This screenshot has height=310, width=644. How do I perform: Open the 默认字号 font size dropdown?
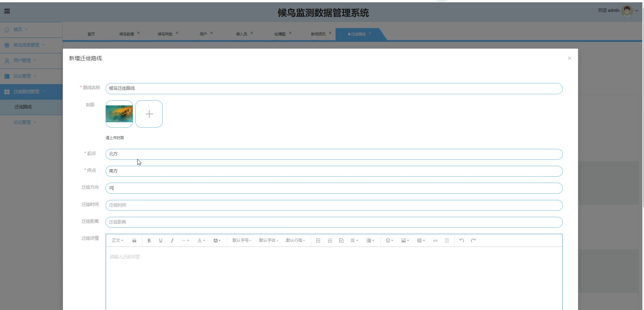pos(241,240)
